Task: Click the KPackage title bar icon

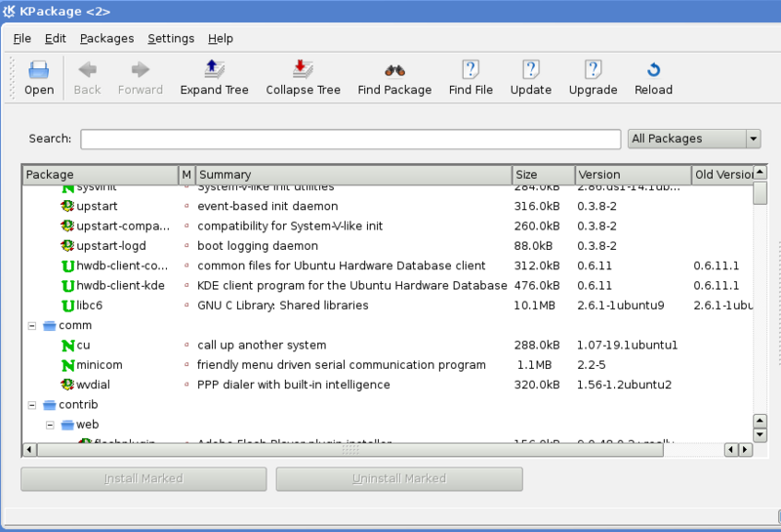Action: [9, 11]
